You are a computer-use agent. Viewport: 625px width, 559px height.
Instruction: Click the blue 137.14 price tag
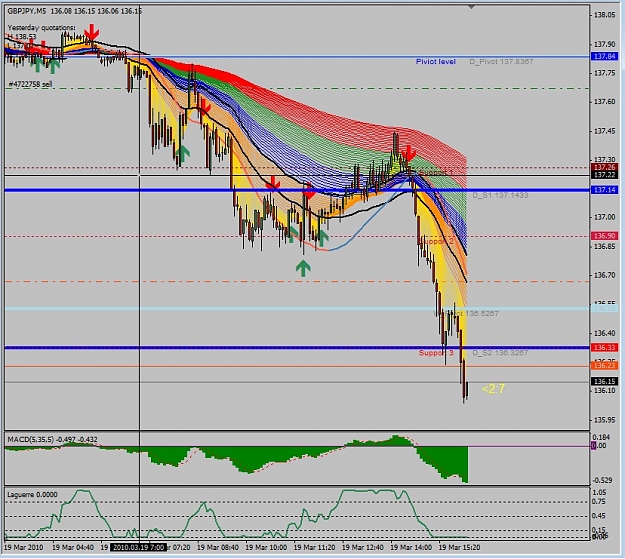(605, 190)
